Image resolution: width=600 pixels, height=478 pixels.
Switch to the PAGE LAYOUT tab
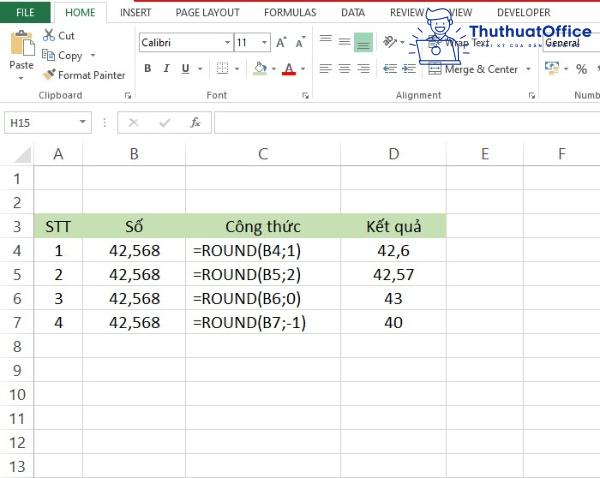207,13
